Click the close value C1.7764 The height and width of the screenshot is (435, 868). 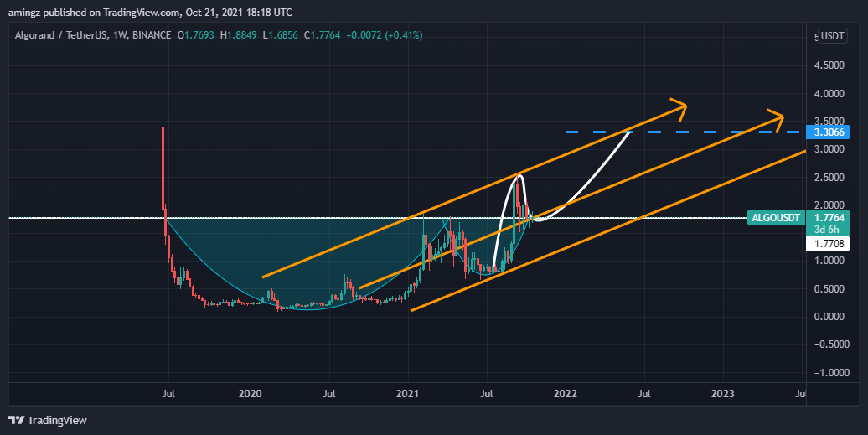pos(323,35)
